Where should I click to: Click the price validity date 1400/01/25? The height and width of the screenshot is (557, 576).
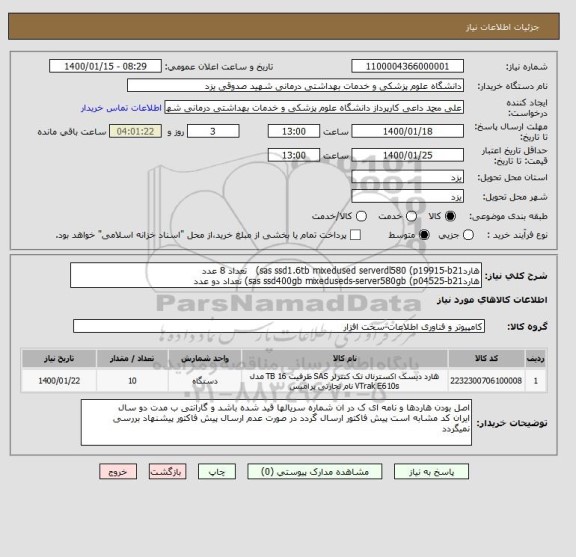(407, 155)
